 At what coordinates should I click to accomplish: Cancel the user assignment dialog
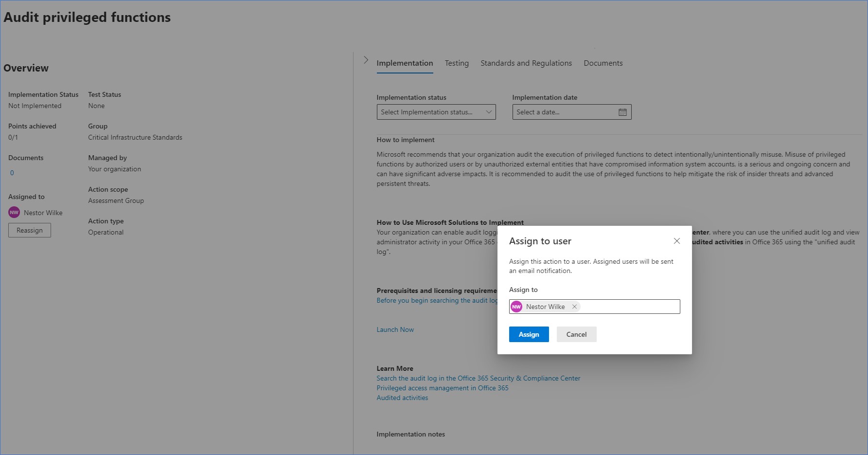coord(576,334)
